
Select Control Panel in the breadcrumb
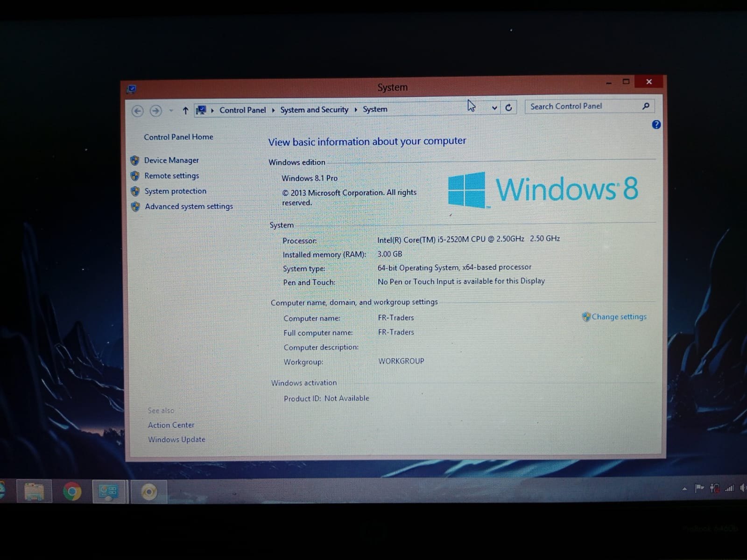[x=242, y=110]
